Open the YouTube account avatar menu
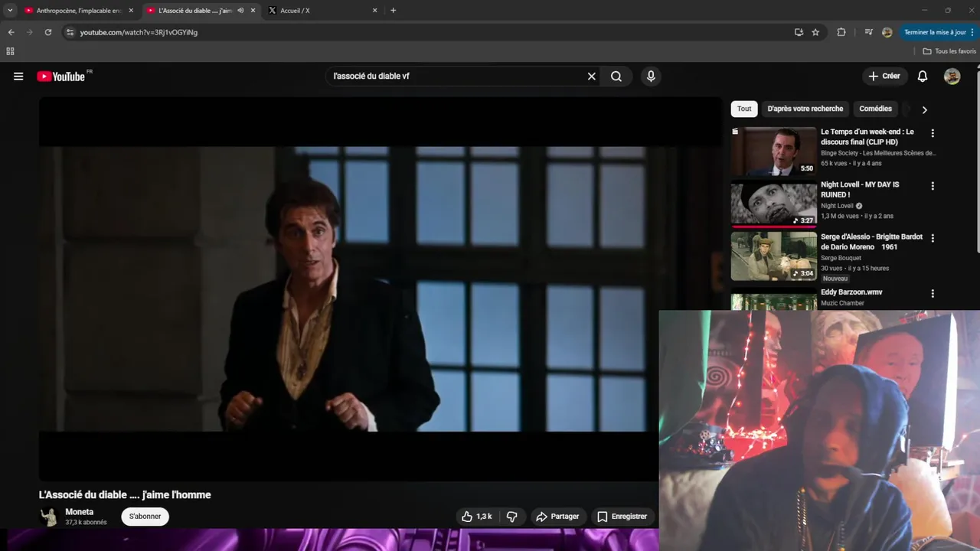 [x=952, y=77]
